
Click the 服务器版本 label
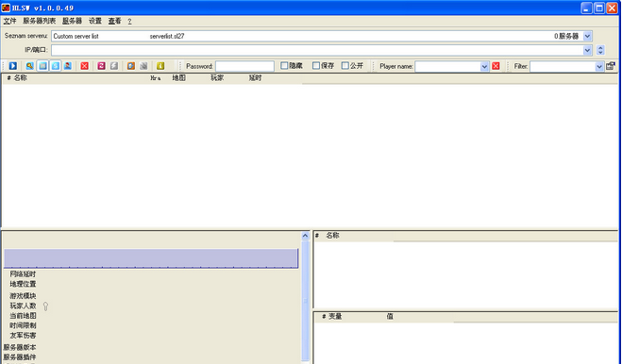pos(20,347)
